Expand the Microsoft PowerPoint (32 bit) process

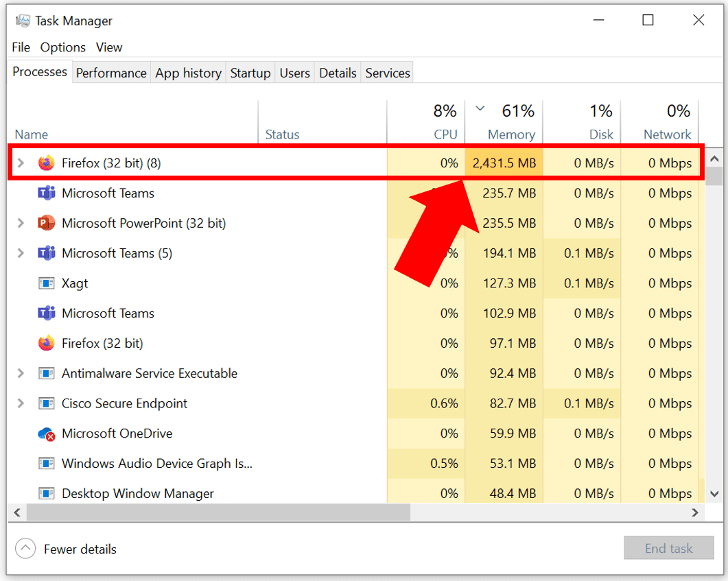(x=21, y=223)
